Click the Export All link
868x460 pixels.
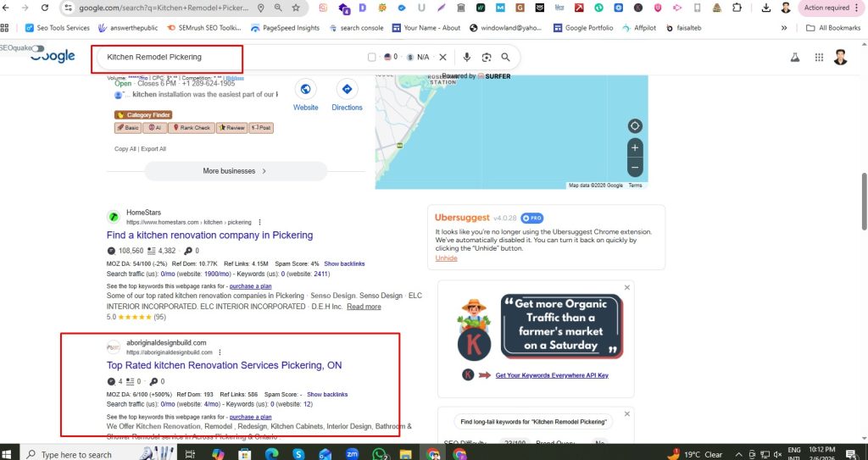click(153, 149)
